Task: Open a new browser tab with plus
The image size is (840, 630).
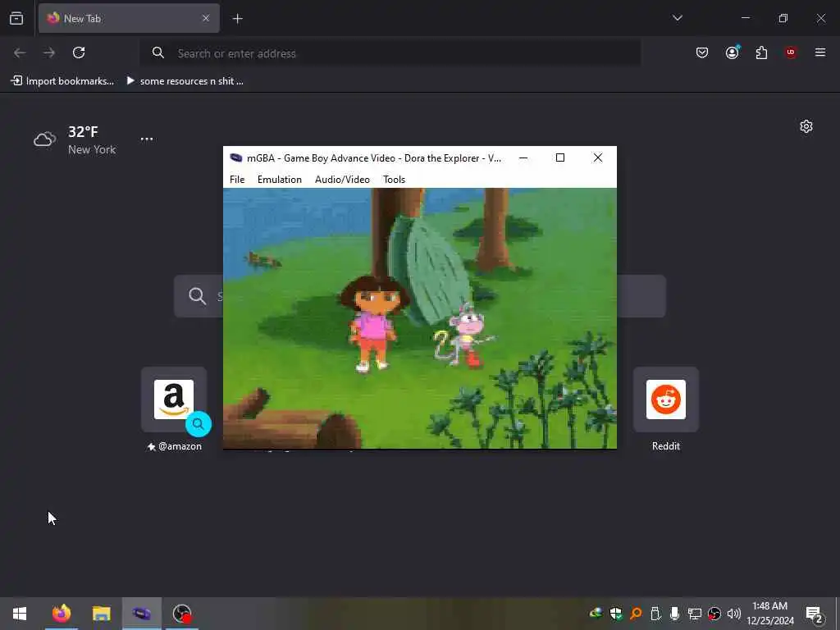Action: click(237, 19)
